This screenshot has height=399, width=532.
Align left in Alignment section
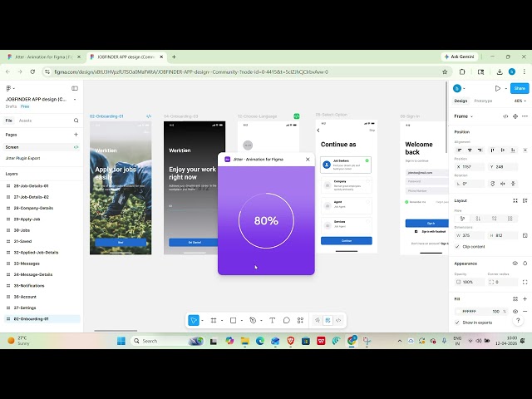[460, 150]
